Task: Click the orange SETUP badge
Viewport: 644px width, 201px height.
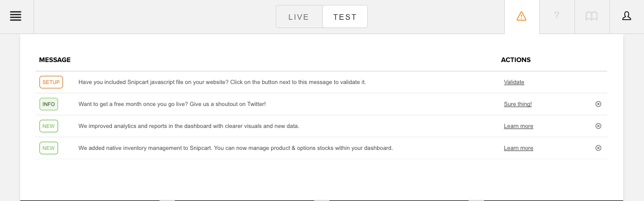Action: (x=51, y=82)
